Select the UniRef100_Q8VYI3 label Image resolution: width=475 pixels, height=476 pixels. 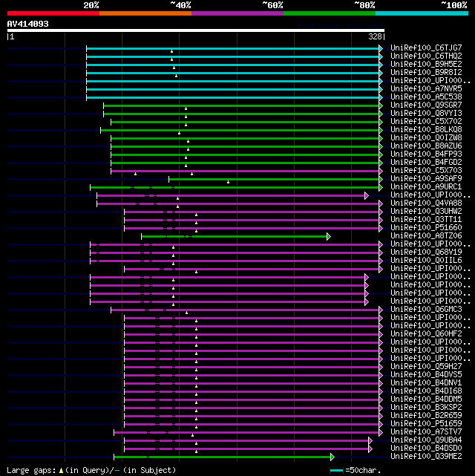426,113
